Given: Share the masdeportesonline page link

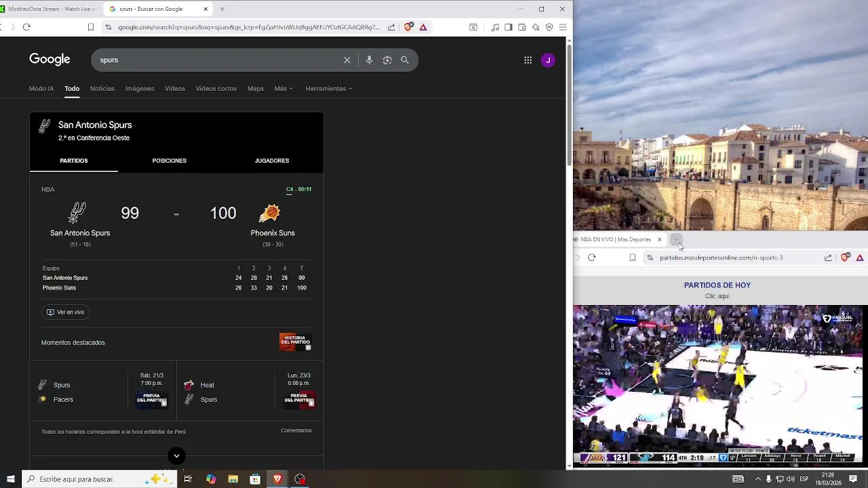Looking at the screenshot, I should coord(828,258).
